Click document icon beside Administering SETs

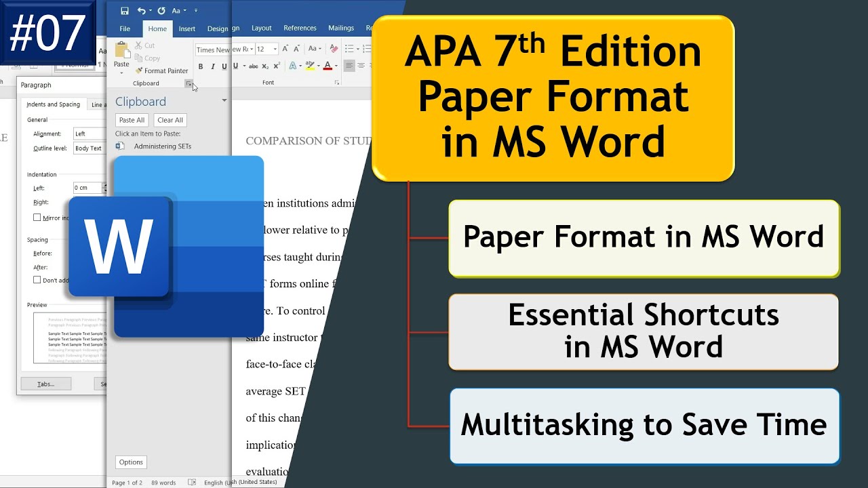pyautogui.click(x=120, y=146)
